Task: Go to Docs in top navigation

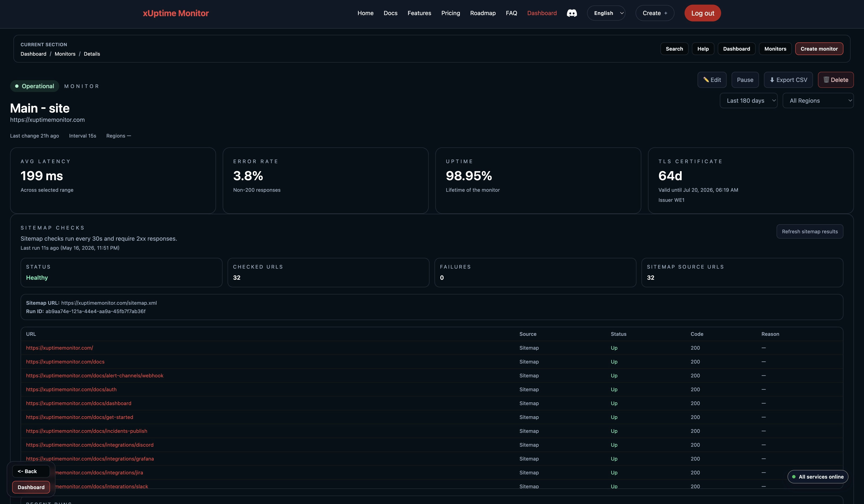Action: tap(391, 13)
